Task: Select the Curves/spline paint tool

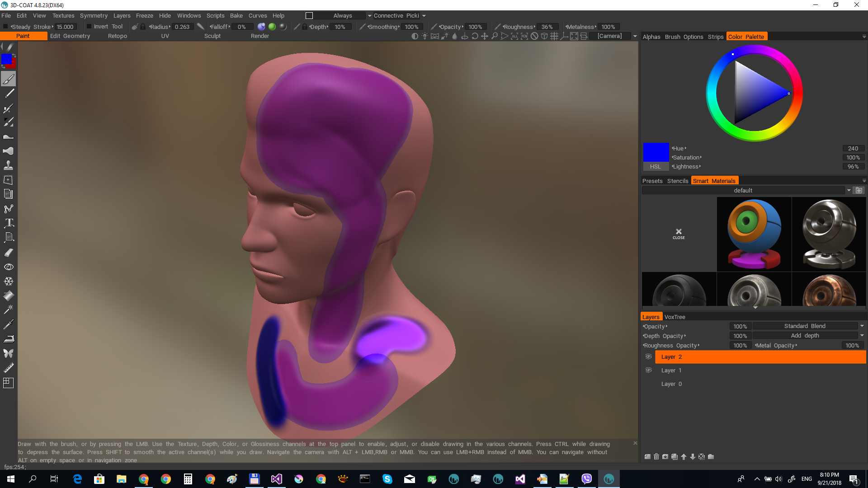Action: 9,209
